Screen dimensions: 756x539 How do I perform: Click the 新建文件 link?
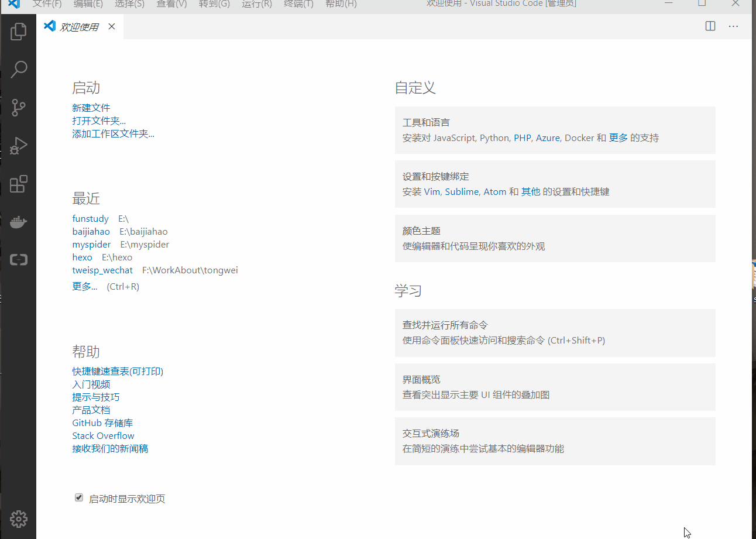(91, 108)
